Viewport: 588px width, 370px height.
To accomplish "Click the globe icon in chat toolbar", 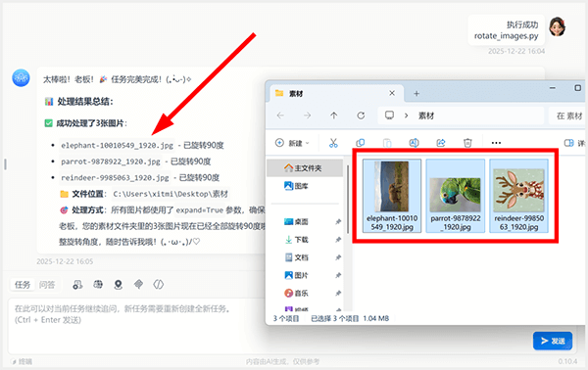I will (98, 285).
